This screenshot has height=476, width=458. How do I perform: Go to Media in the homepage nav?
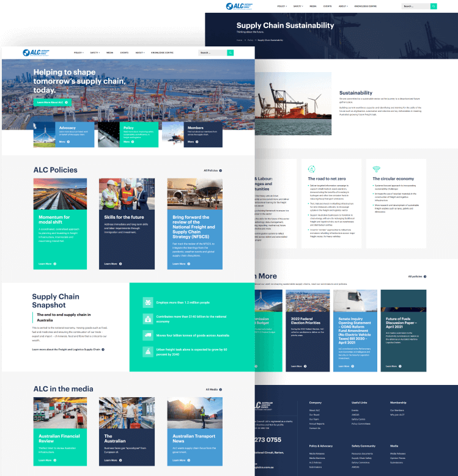109,53
